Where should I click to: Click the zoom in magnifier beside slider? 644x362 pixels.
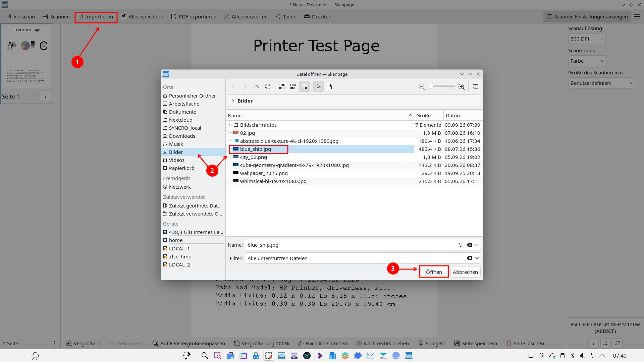pyautogui.click(x=462, y=87)
